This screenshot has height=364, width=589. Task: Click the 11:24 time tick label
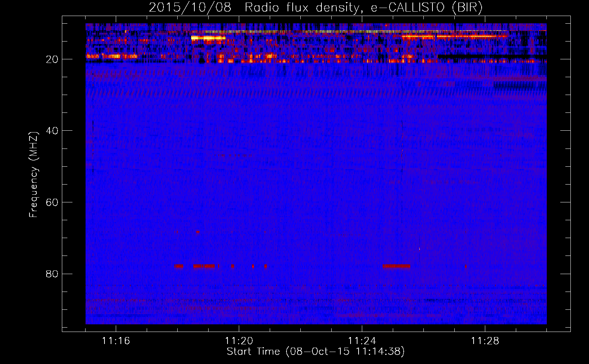point(362,341)
